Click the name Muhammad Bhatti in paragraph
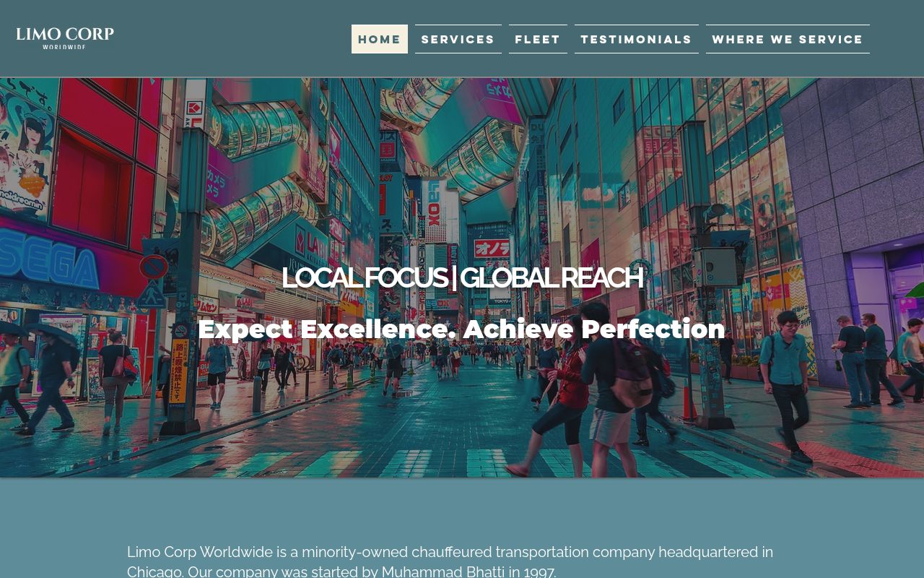 click(443, 571)
